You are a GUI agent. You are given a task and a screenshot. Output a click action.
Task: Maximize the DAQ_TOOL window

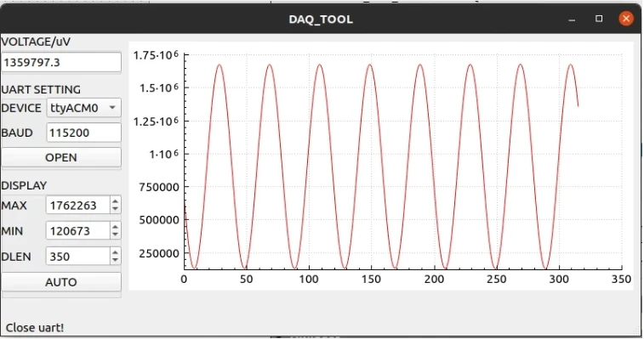tap(599, 19)
